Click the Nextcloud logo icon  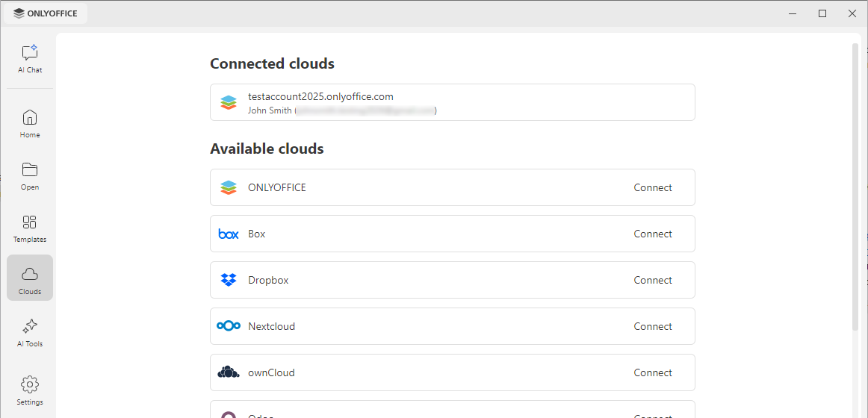click(228, 326)
